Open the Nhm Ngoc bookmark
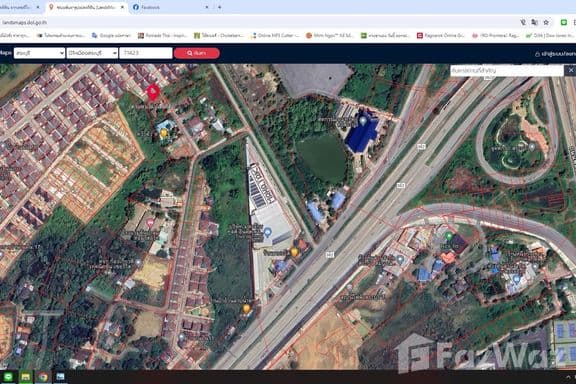This screenshot has height=384, width=576. 330,36
